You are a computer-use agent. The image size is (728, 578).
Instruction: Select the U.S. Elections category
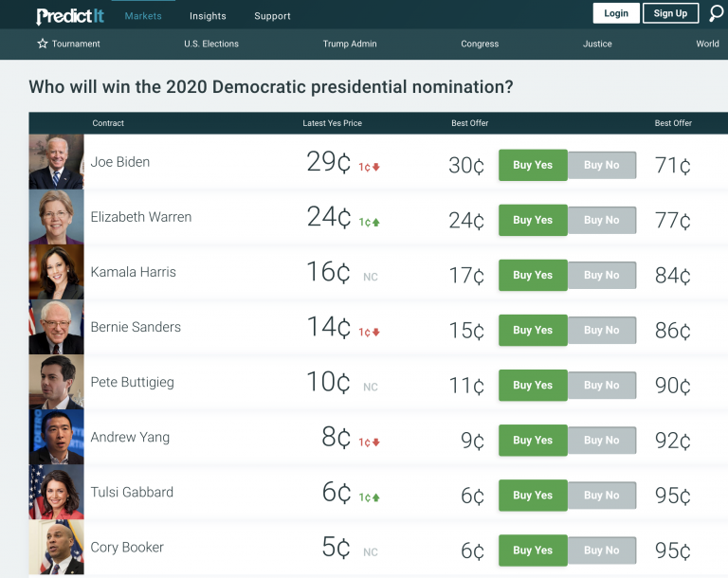pyautogui.click(x=211, y=44)
